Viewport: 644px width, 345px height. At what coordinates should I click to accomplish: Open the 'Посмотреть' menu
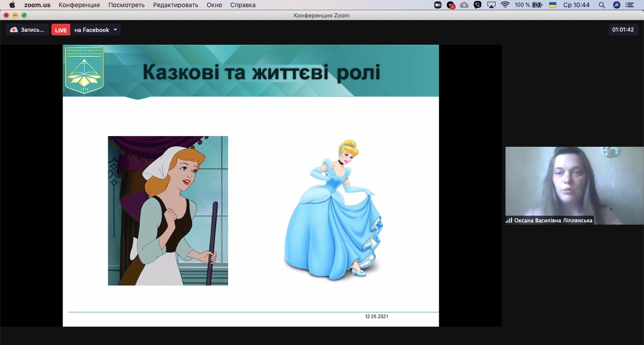(x=127, y=5)
